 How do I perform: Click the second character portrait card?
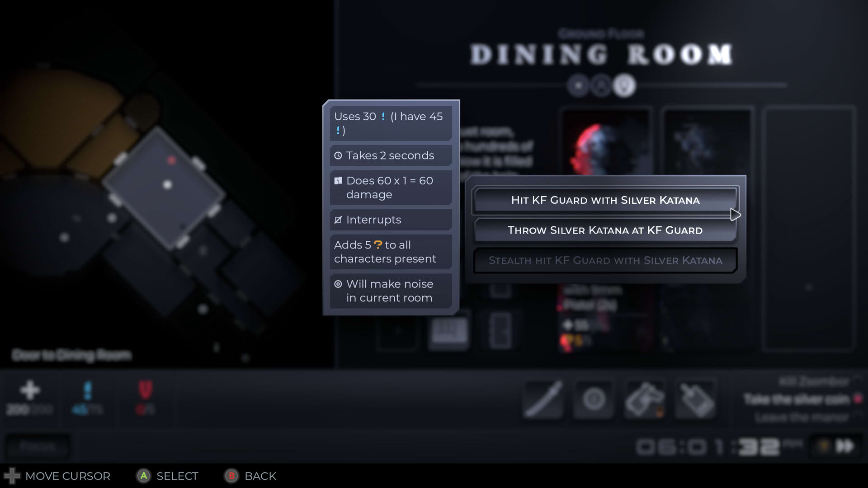tap(708, 230)
